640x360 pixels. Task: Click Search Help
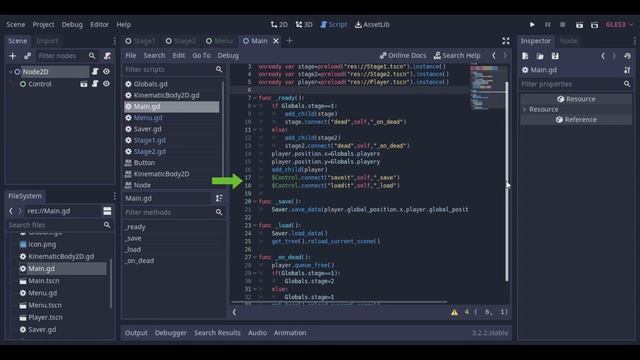pyautogui.click(x=457, y=56)
